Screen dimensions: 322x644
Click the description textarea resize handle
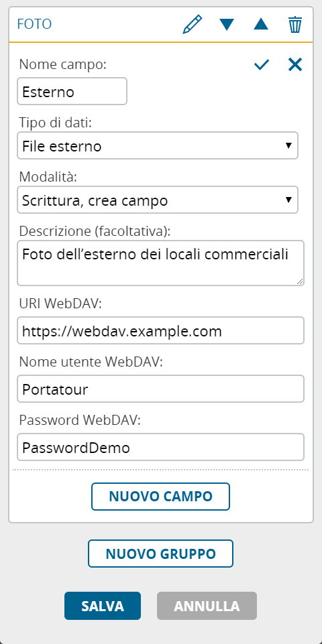click(x=300, y=281)
